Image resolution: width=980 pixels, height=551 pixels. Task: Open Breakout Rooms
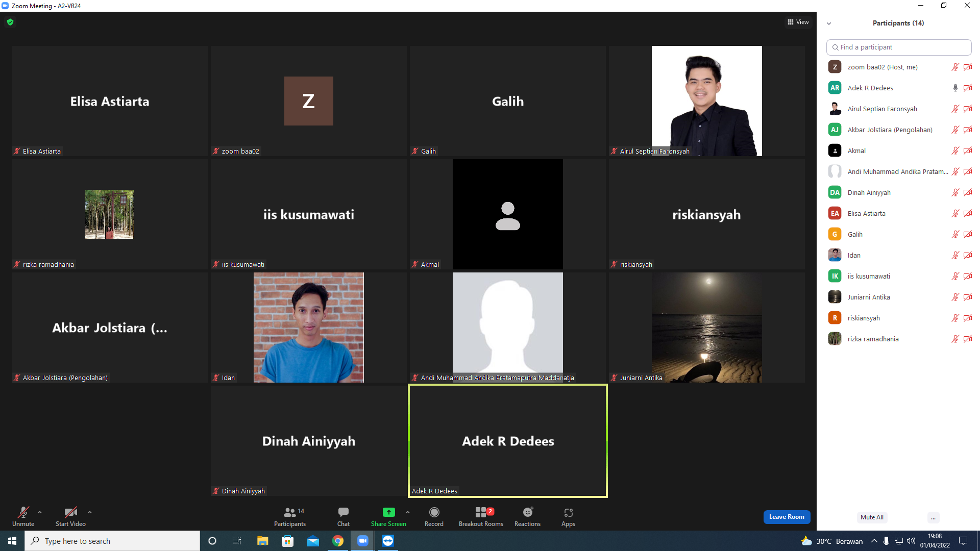(481, 516)
